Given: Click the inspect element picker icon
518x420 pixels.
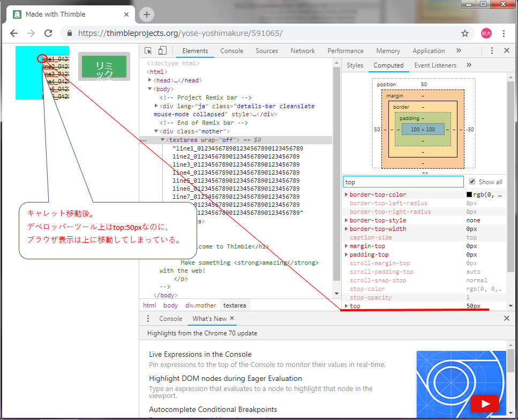Looking at the screenshot, I should pos(149,51).
